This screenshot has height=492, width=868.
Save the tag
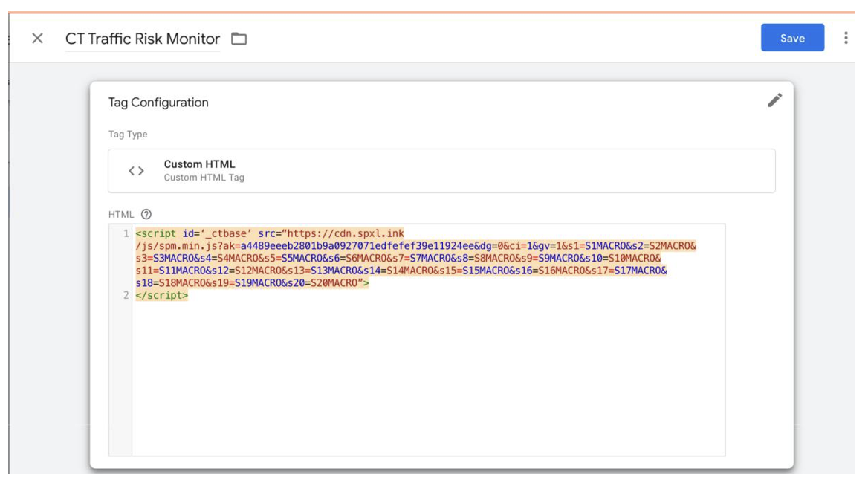point(792,38)
